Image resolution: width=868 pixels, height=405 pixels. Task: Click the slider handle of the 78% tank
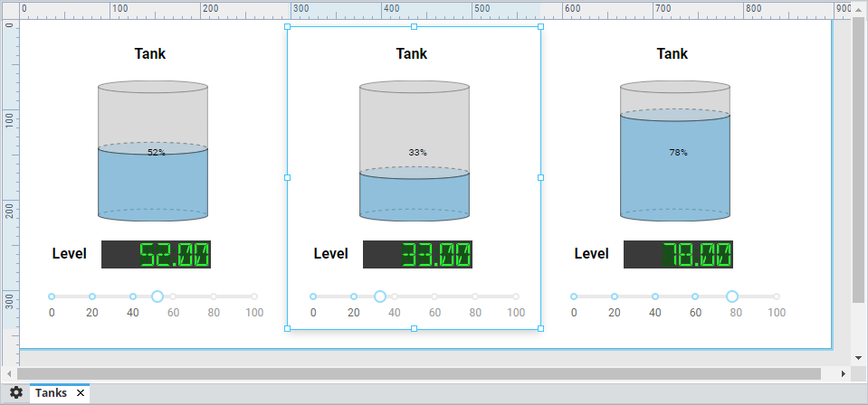point(732,297)
